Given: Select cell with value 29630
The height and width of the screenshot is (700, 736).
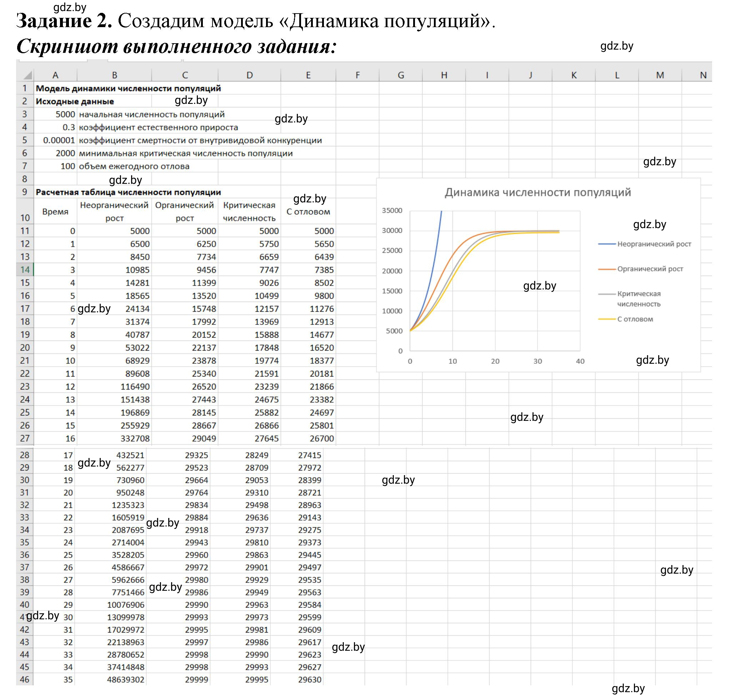Looking at the screenshot, I should point(296,679).
